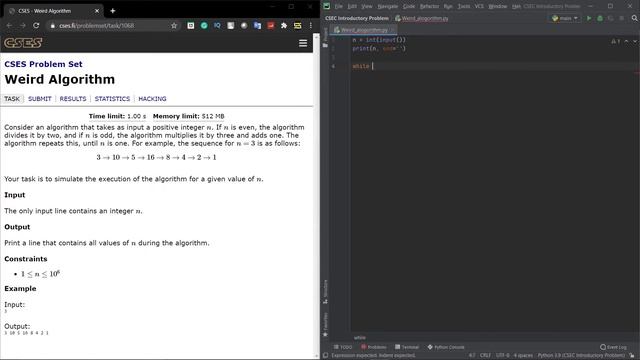The image size is (640, 360).
Task: Open PyCharm Search Everywhere magnifier
Action: [634, 18]
